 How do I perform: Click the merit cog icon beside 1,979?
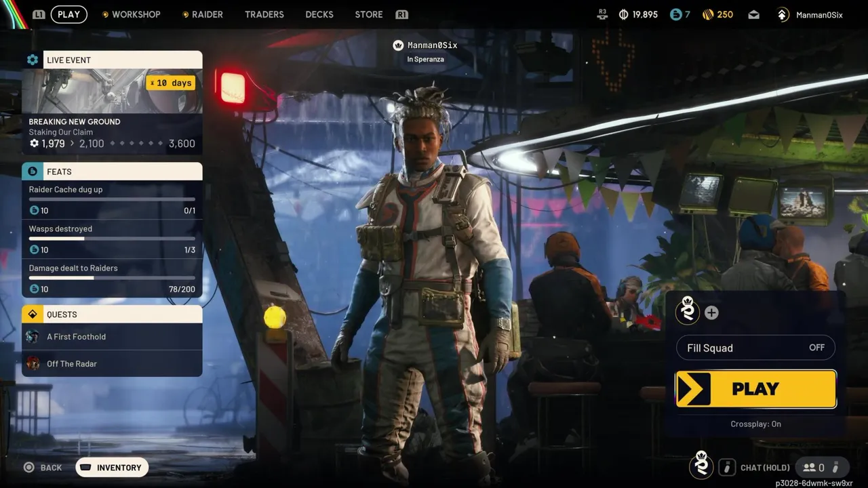[34, 144]
